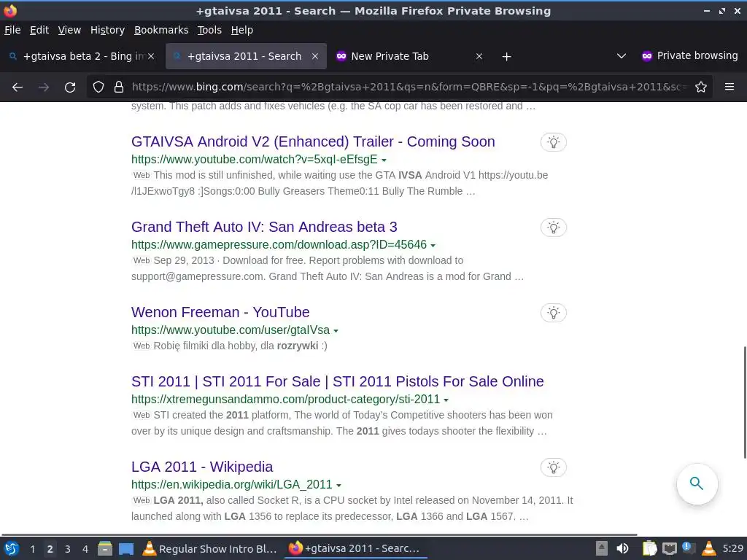Close the '+gtaivsa beta 2' tab
This screenshot has width=747, height=560.
[x=151, y=56]
